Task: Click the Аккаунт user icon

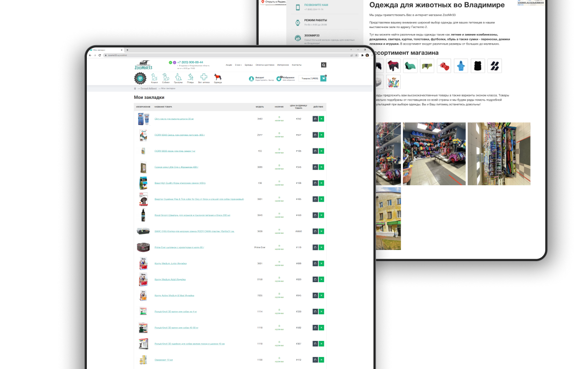Action: pos(251,79)
